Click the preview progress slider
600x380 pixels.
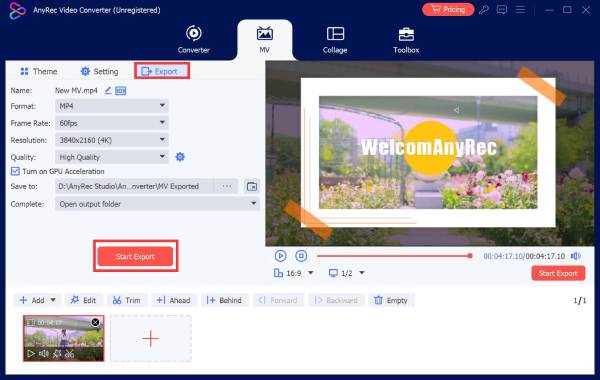tap(395, 256)
